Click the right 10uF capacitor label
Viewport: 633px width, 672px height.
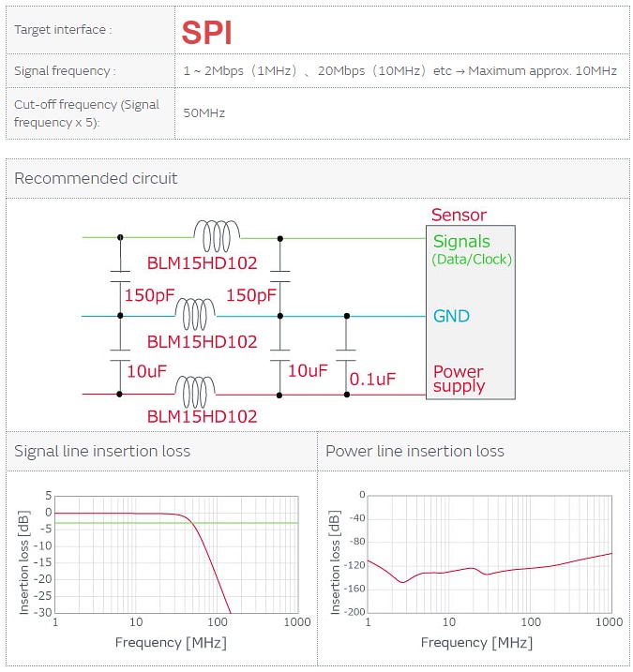308,370
